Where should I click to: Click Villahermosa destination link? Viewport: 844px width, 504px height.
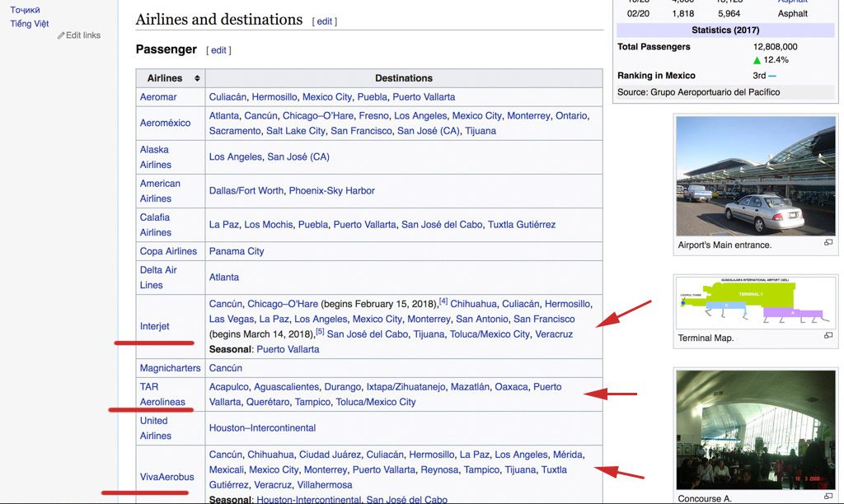tap(325, 484)
